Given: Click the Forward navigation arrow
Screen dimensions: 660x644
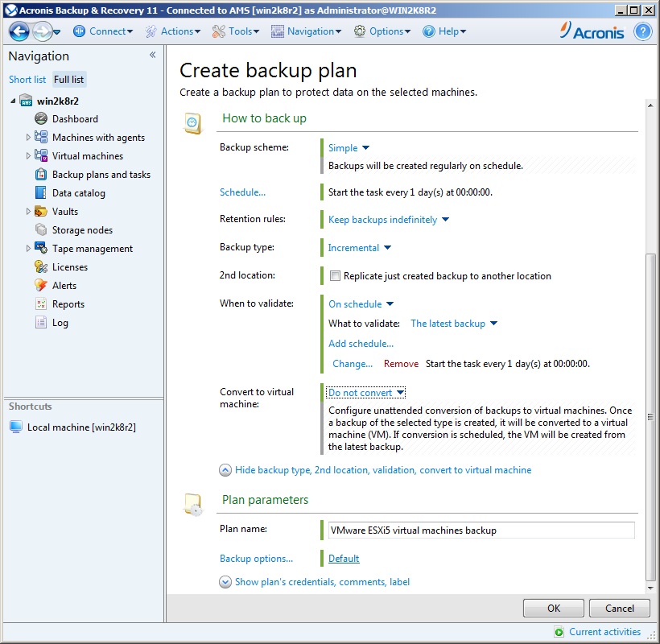Looking at the screenshot, I should coord(42,31).
